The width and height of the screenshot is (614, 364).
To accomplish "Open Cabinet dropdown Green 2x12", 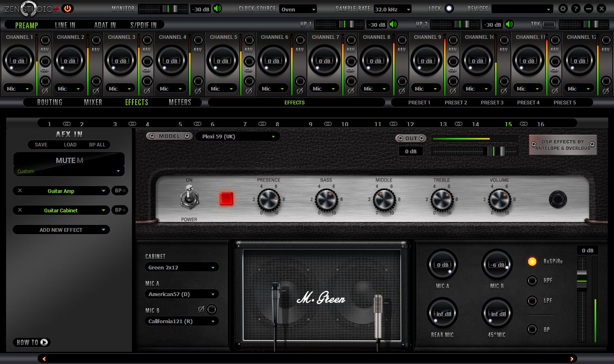I will coord(181,267).
